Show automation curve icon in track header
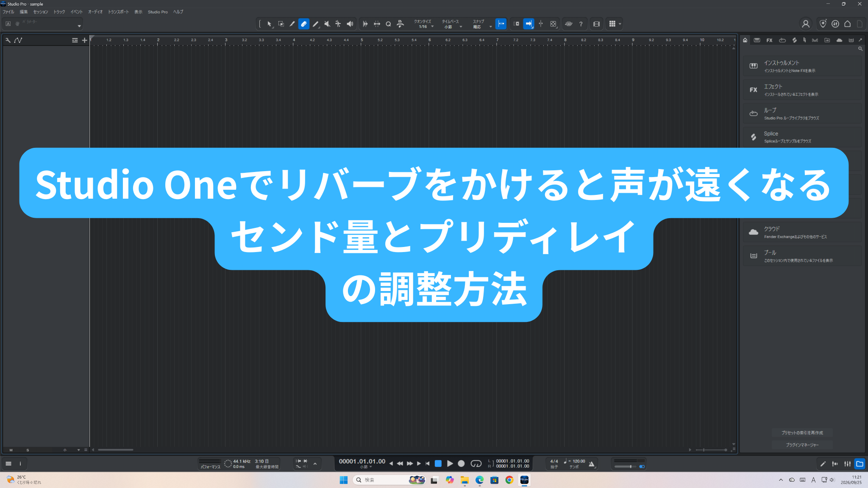The width and height of the screenshot is (868, 488). pos(18,40)
